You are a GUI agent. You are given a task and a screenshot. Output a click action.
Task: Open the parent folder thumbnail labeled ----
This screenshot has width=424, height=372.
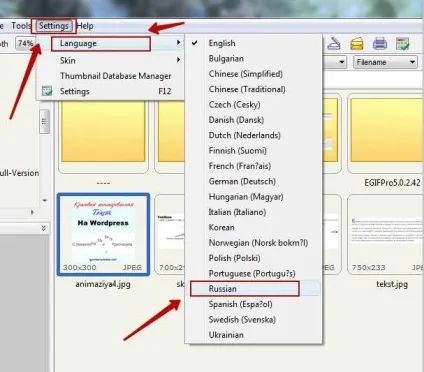[x=103, y=137]
